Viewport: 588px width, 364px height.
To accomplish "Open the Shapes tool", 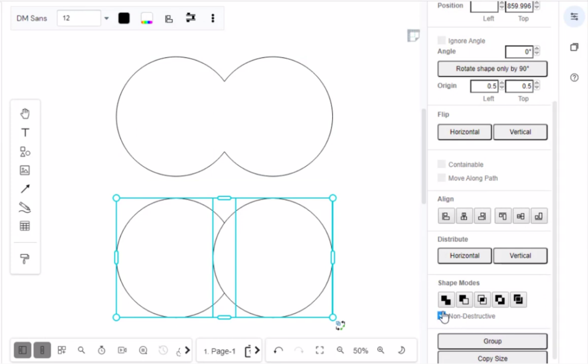I will pyautogui.click(x=25, y=152).
